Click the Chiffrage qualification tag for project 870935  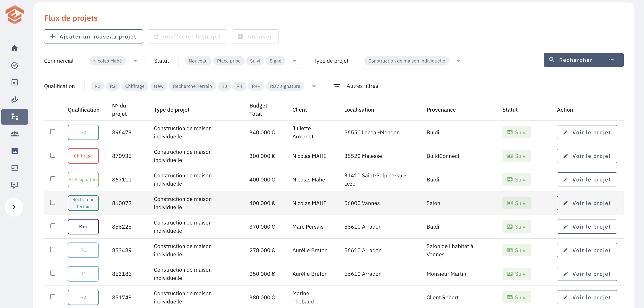click(83, 156)
